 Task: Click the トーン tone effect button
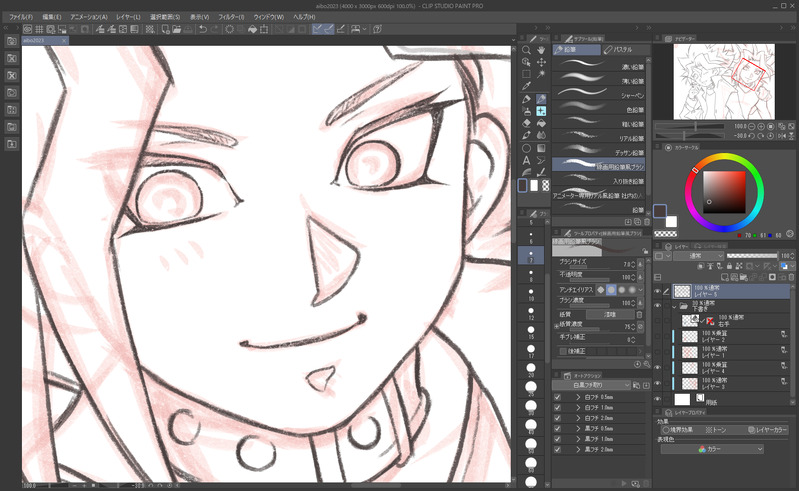click(x=715, y=430)
